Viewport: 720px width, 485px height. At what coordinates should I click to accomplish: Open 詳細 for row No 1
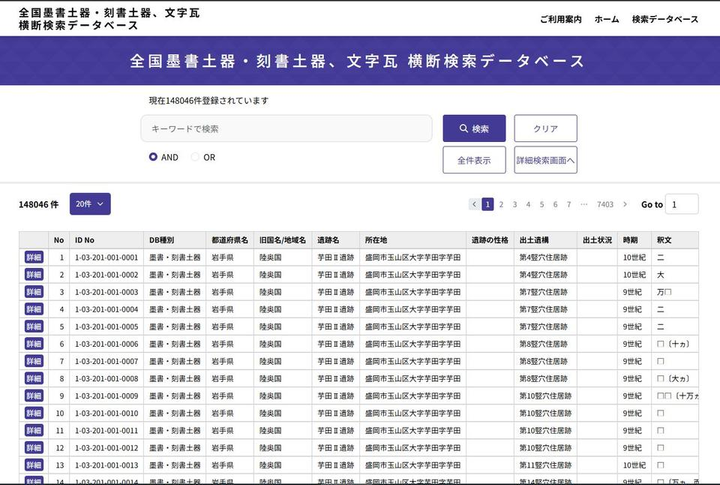(x=34, y=258)
